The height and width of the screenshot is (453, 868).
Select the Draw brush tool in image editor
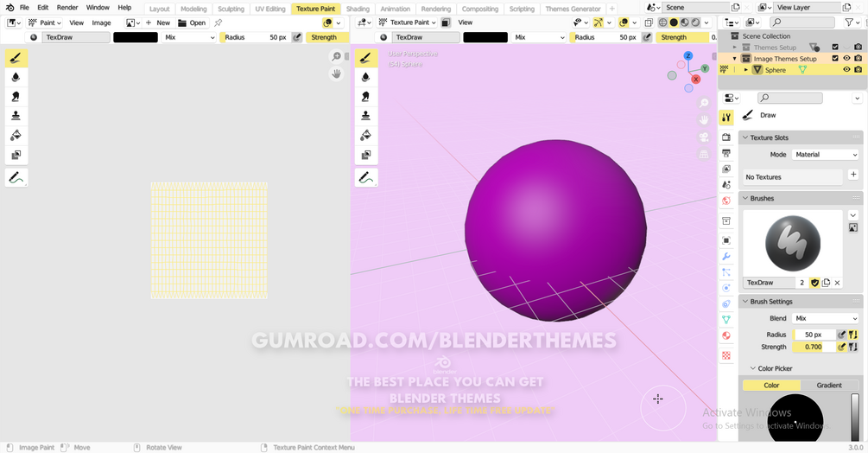16,58
